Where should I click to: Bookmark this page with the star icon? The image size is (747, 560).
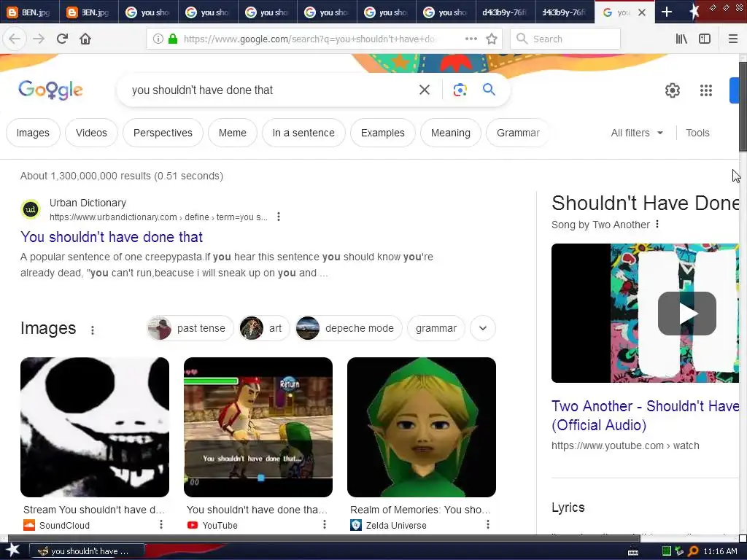pos(492,39)
